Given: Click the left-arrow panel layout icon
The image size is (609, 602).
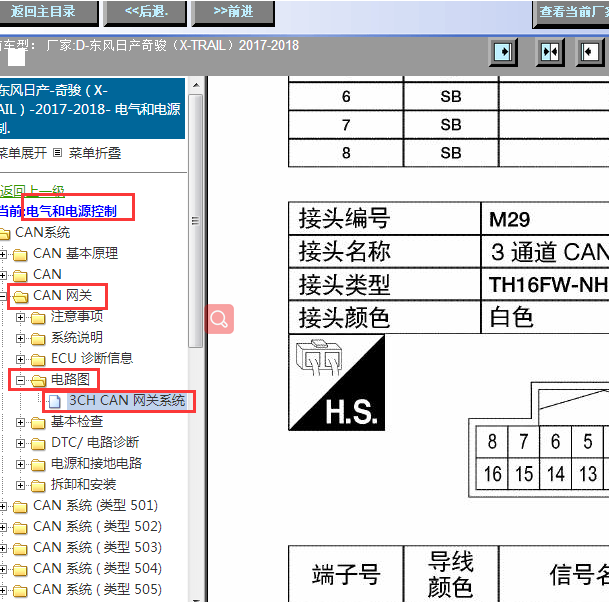Looking at the screenshot, I should (590, 52).
